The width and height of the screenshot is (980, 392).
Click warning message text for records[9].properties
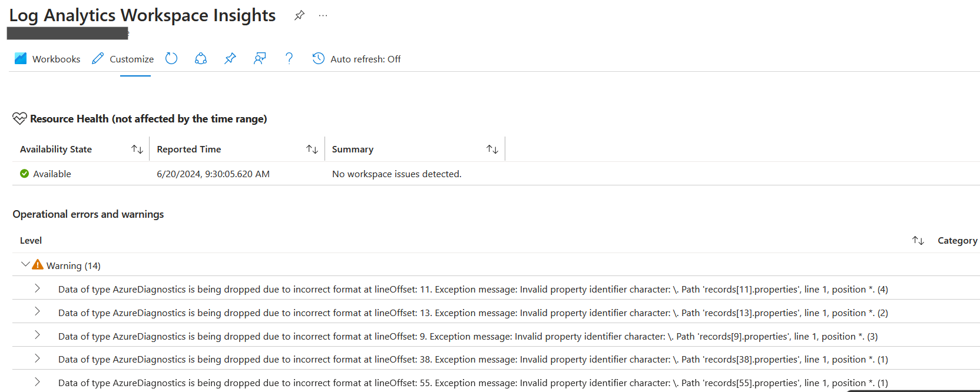[x=468, y=337]
